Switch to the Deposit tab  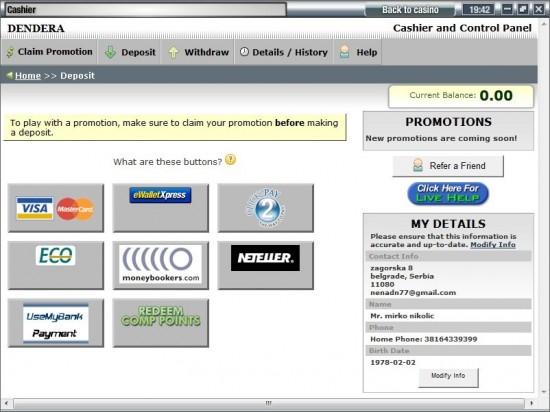pos(129,52)
